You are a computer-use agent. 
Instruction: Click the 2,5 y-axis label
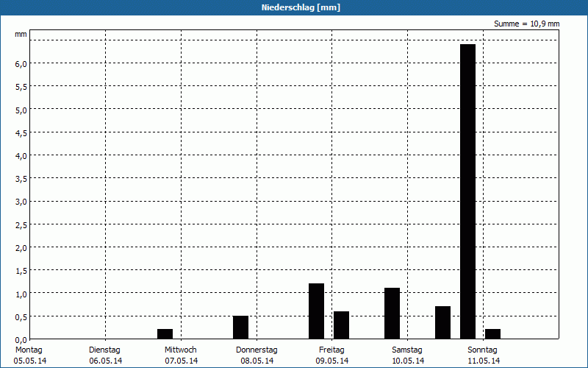click(x=21, y=225)
